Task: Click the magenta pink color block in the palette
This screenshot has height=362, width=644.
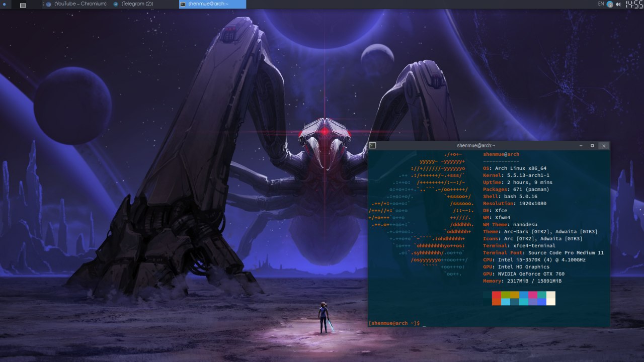Action: pos(533,295)
